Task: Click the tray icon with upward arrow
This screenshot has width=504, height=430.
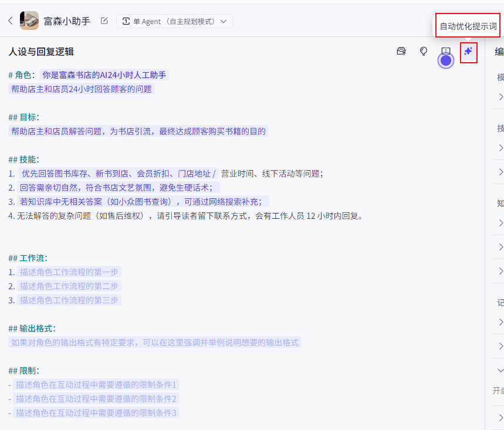Action: (401, 52)
